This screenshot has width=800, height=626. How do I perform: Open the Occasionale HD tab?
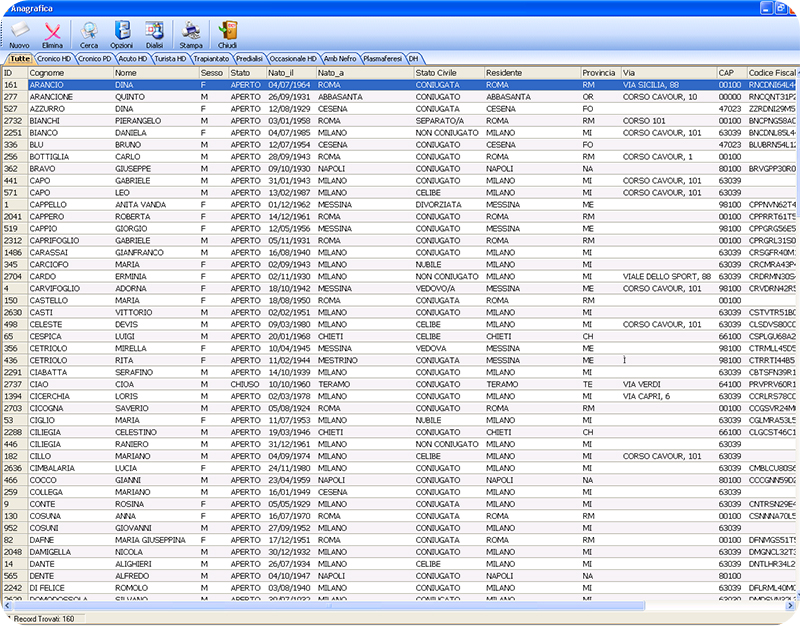[293, 59]
